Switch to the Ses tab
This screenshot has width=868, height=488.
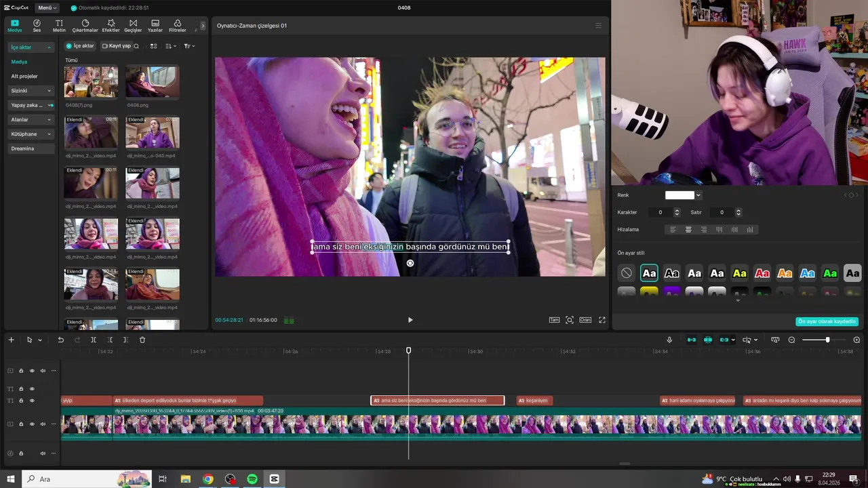coord(37,26)
